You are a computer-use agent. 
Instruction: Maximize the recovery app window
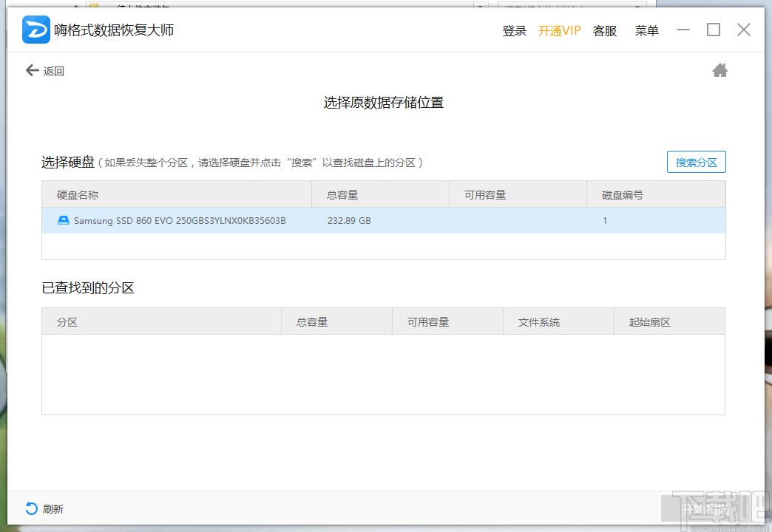(714, 30)
